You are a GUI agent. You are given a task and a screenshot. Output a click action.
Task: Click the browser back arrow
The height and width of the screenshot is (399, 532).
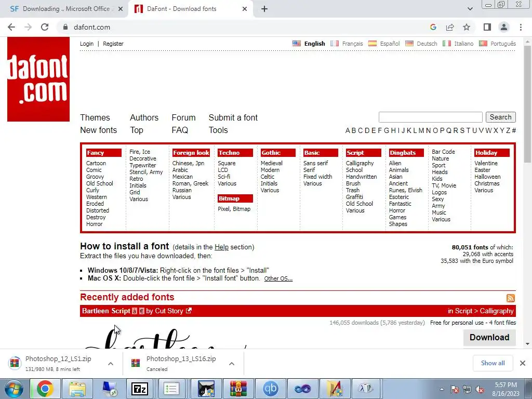(x=11, y=27)
